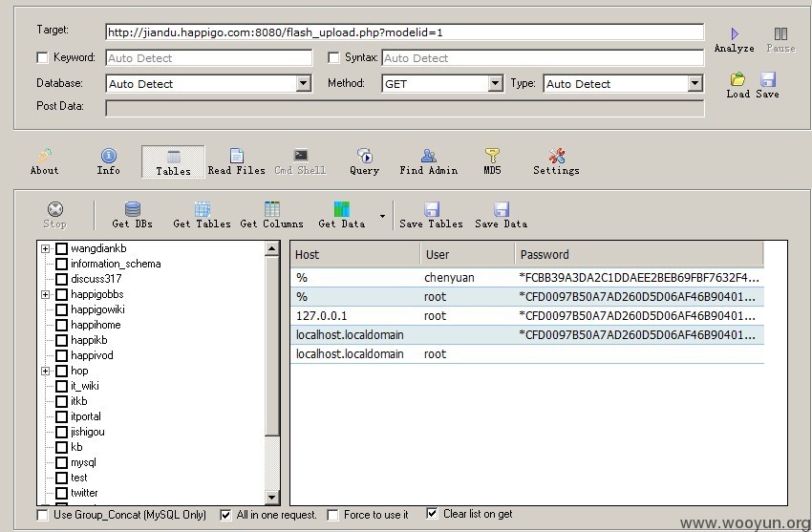Click the database list scroll down arrow

pyautogui.click(x=272, y=498)
